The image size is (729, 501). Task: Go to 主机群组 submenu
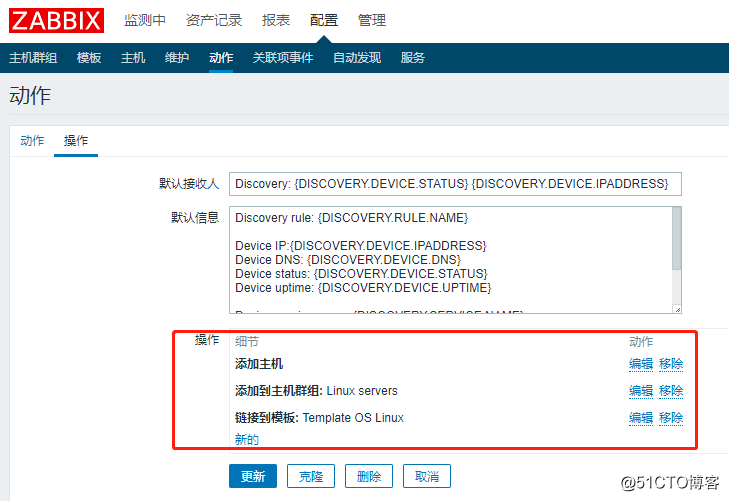[x=33, y=58]
